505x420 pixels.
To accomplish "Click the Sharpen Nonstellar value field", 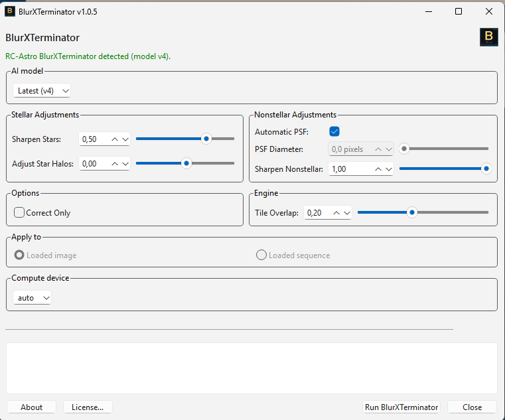I will point(361,169).
